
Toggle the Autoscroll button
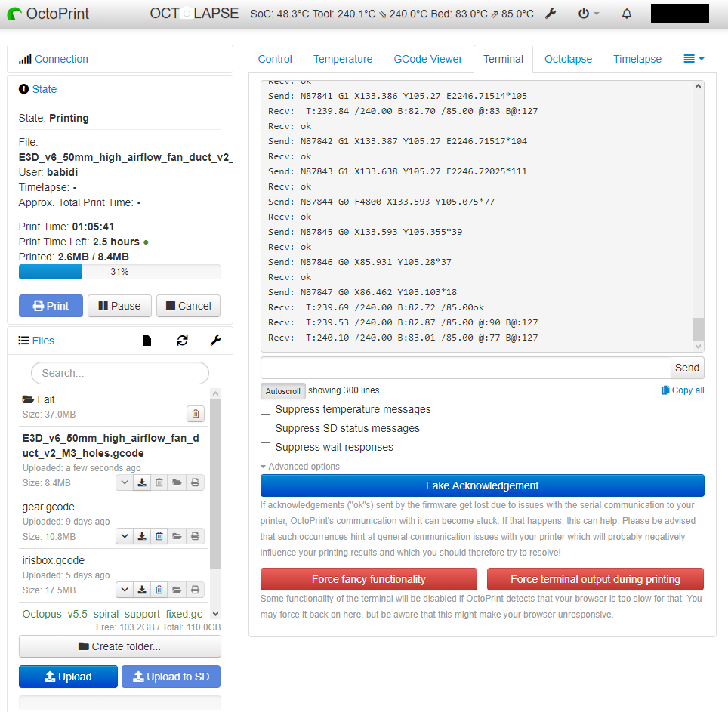(282, 391)
